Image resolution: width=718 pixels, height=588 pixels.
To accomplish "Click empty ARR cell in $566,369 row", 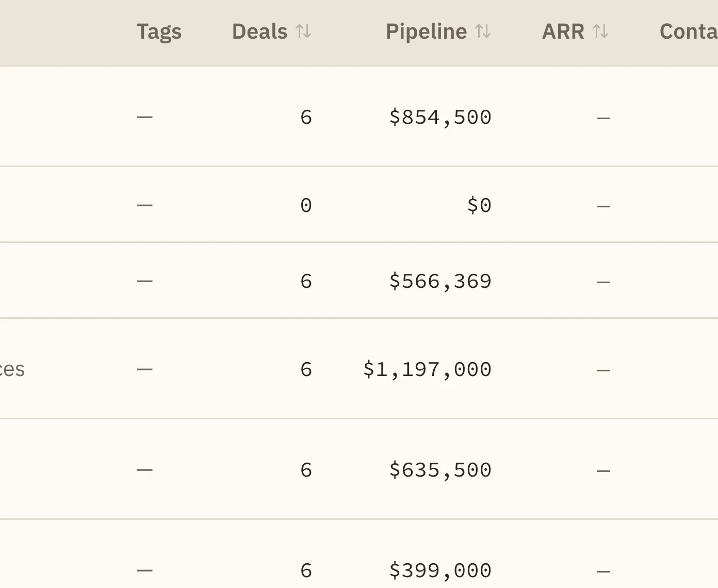I will 603,282.
